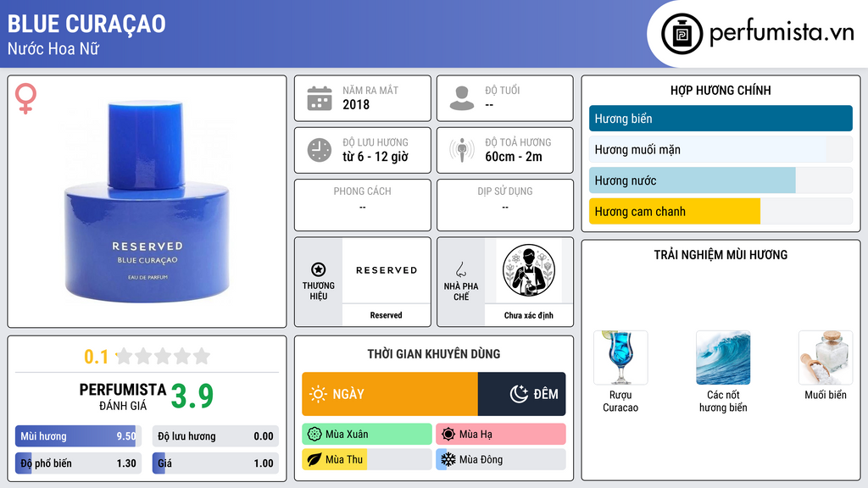Click the perfumista.vn site name
The image size is (868, 488).
pyautogui.click(x=782, y=33)
